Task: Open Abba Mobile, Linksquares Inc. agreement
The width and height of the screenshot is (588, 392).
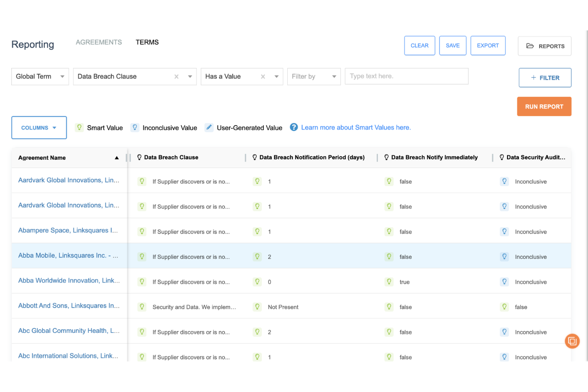Action: (68, 255)
